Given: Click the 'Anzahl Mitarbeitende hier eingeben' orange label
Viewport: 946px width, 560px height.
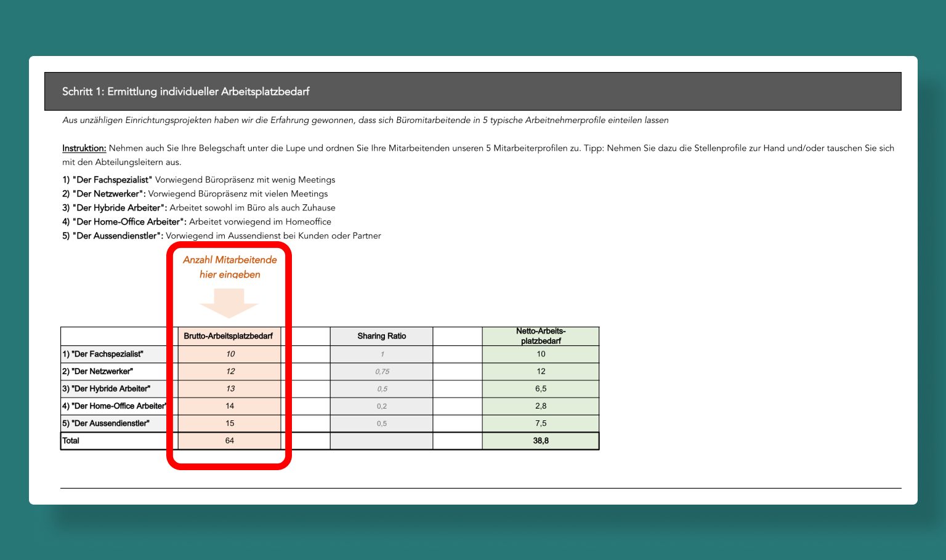Looking at the screenshot, I should 230,267.
